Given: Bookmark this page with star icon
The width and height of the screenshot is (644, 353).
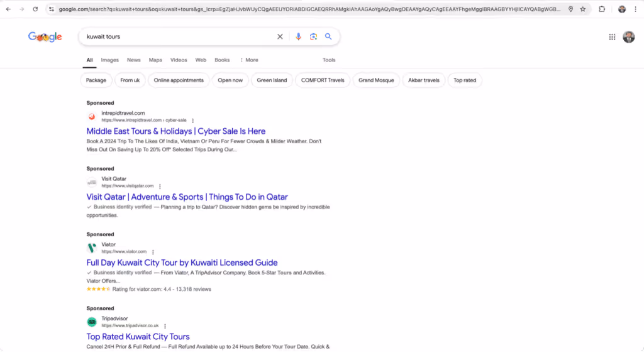Looking at the screenshot, I should (x=583, y=9).
